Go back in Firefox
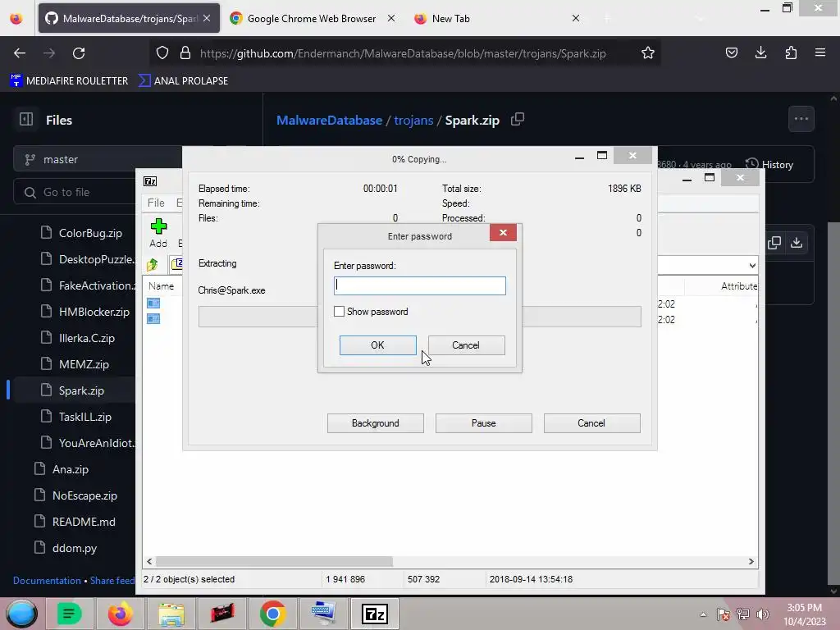The image size is (840, 630). [20, 53]
